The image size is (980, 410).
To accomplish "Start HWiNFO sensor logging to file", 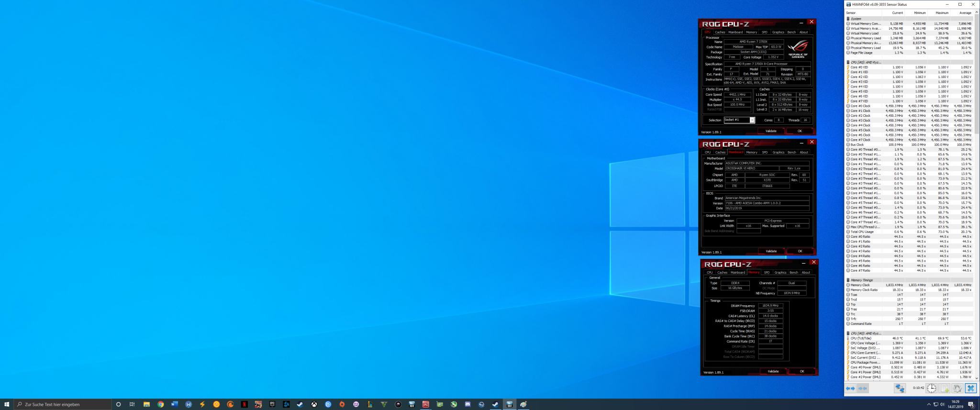I will coord(945,388).
